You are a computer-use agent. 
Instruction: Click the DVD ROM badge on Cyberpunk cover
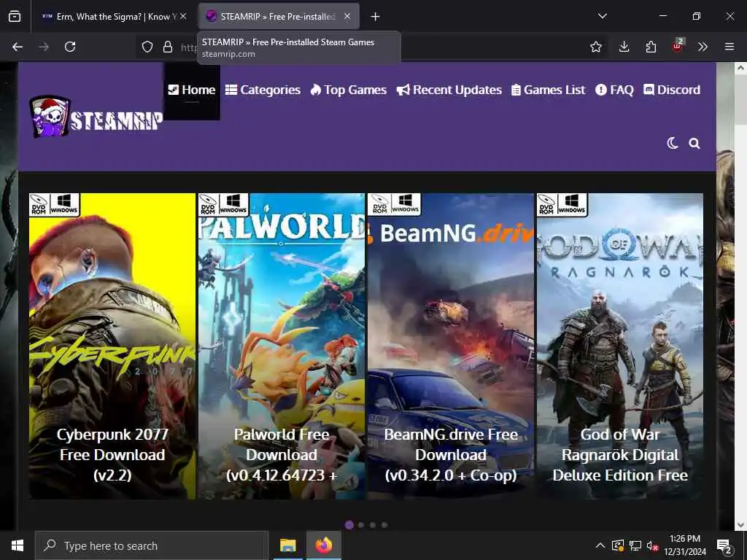tap(39, 205)
